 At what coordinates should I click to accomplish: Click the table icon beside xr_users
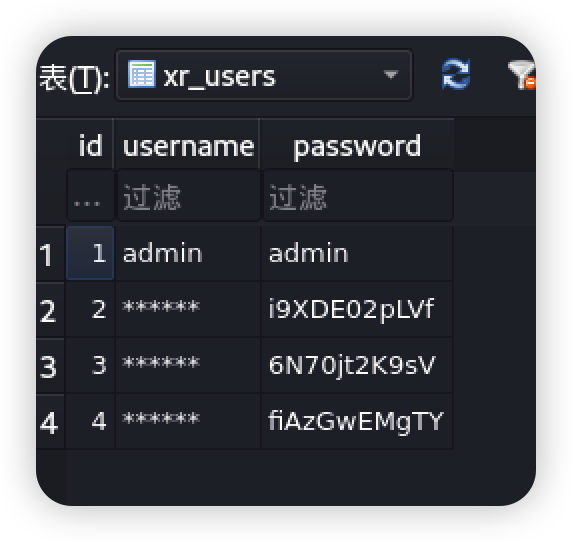pos(142,74)
